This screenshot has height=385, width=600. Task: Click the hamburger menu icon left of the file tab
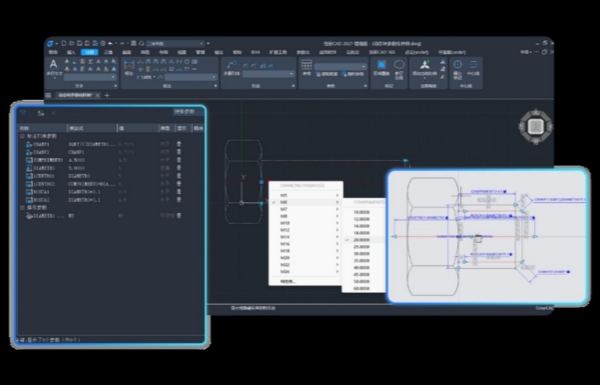[x=48, y=95]
